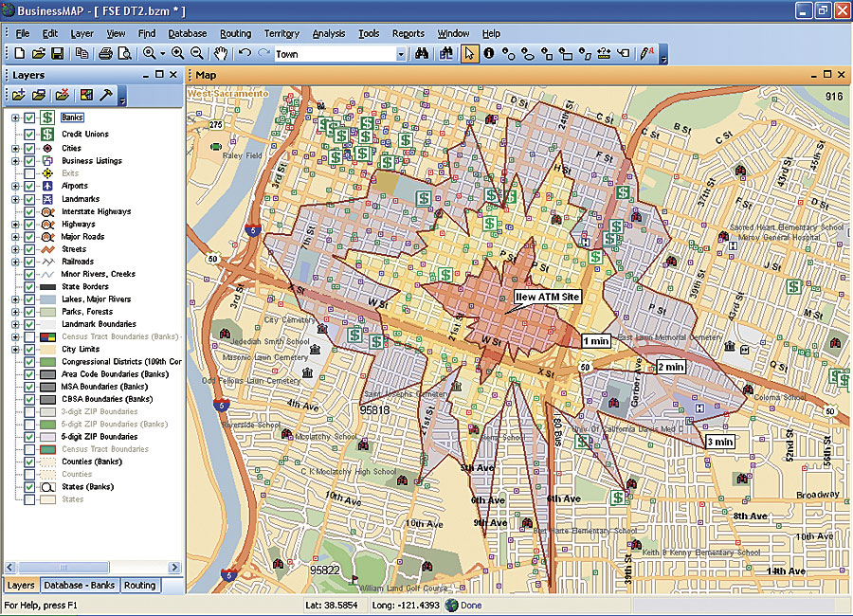
Task: Activate the Identify info tool
Action: pyautogui.click(x=489, y=54)
